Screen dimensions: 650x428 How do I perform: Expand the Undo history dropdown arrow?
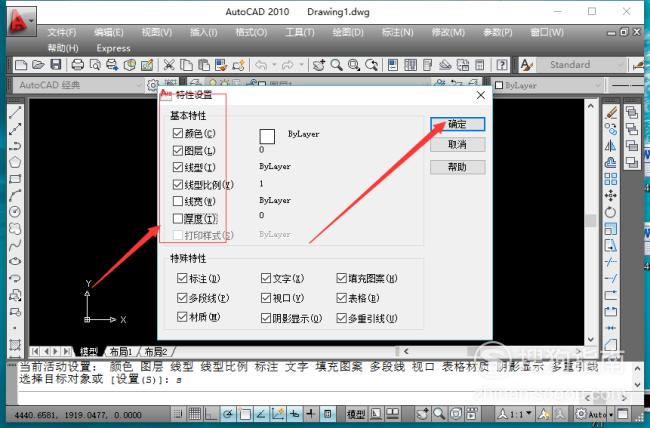274,65
